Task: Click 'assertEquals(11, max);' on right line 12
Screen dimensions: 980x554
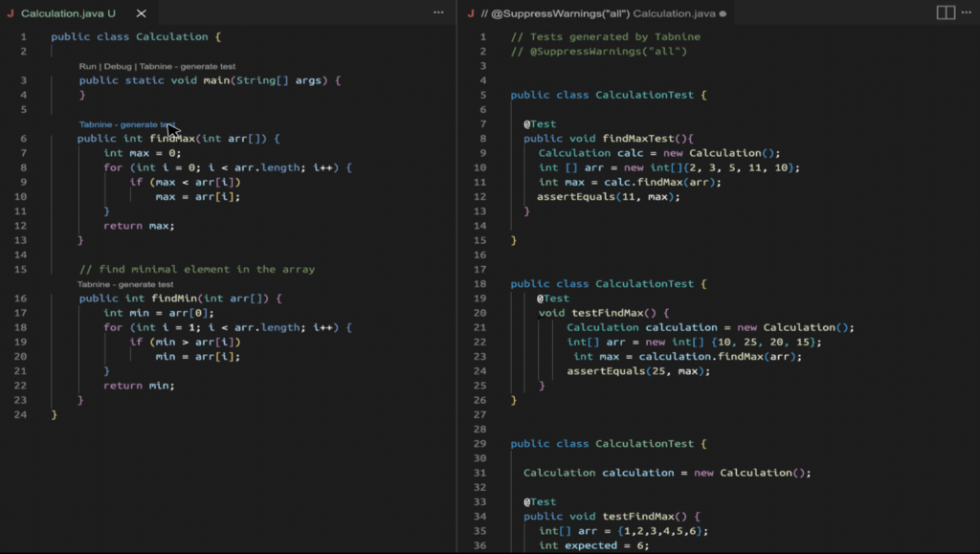Action: (608, 197)
